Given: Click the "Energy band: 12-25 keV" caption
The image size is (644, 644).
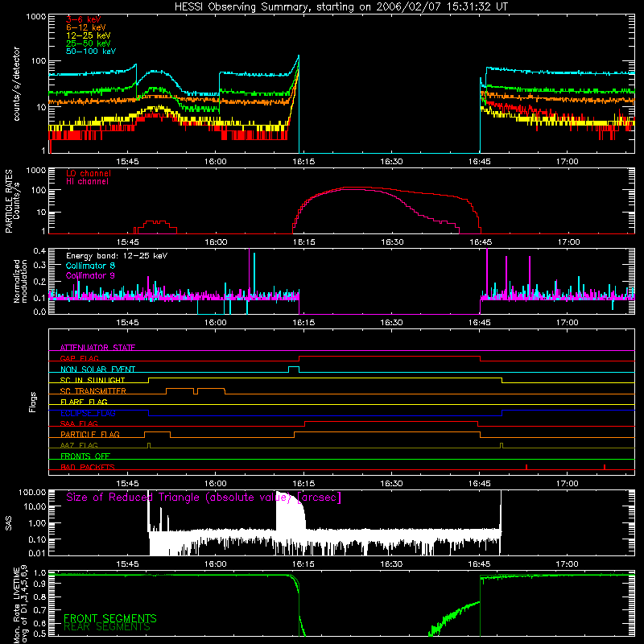Looking at the screenshot, I should coord(117,256).
